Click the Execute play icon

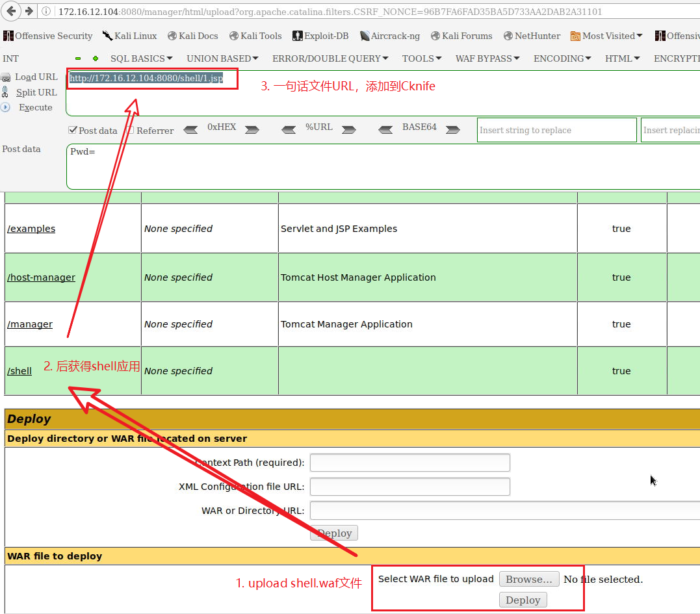(6, 107)
